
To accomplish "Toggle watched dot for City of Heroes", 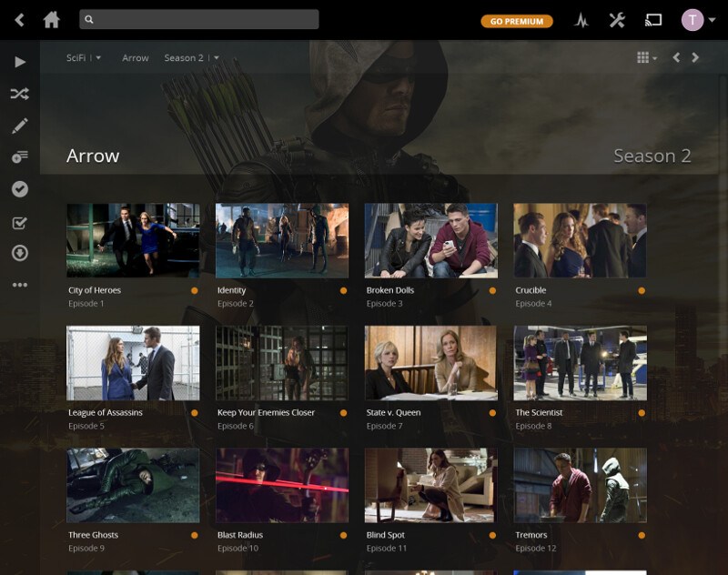I will click(195, 290).
